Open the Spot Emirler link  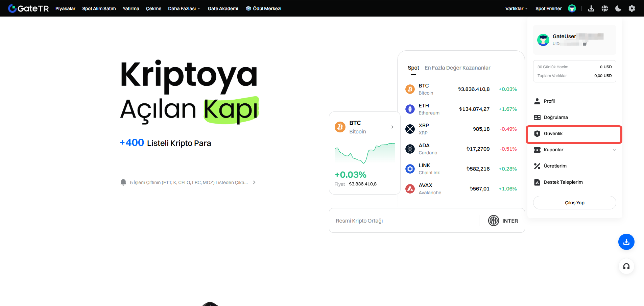pyautogui.click(x=548, y=8)
